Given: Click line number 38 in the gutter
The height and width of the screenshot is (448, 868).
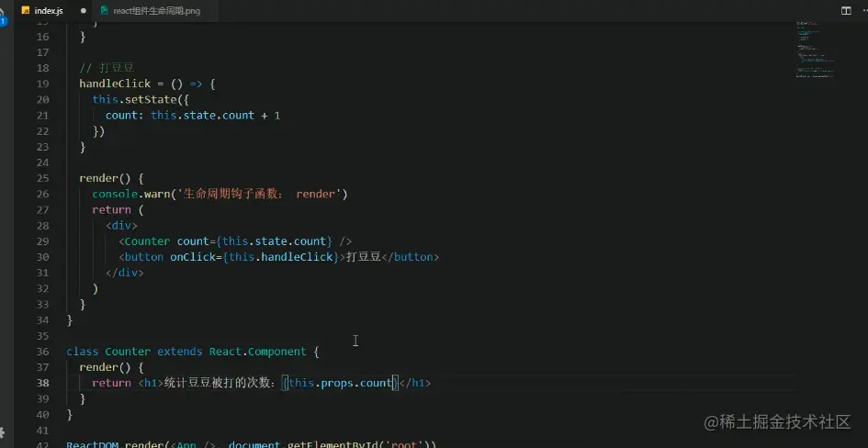Looking at the screenshot, I should pyautogui.click(x=43, y=384).
